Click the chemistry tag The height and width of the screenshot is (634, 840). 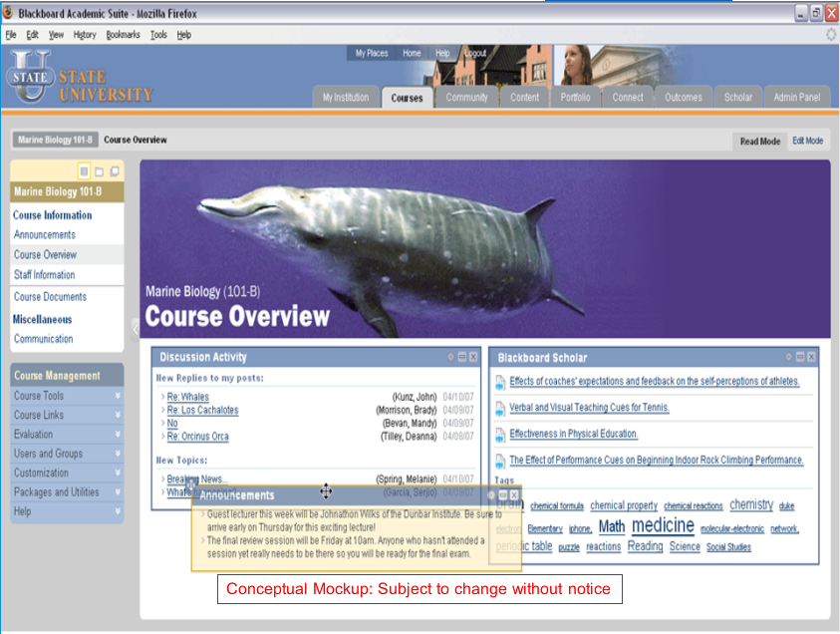[751, 504]
